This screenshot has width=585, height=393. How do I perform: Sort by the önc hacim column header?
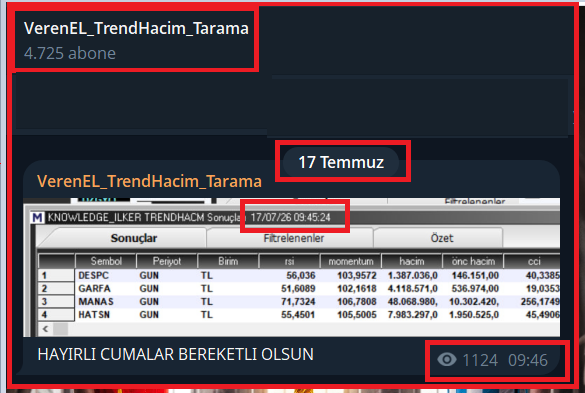coord(473,261)
